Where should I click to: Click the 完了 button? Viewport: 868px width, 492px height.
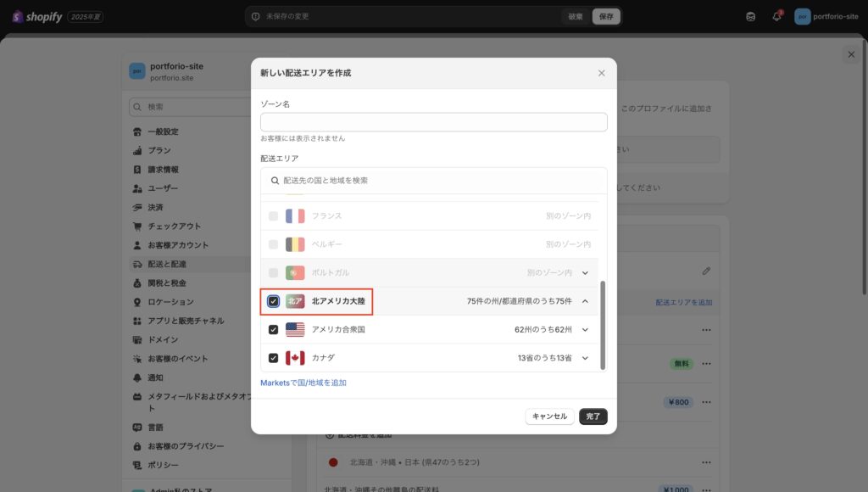[593, 417]
